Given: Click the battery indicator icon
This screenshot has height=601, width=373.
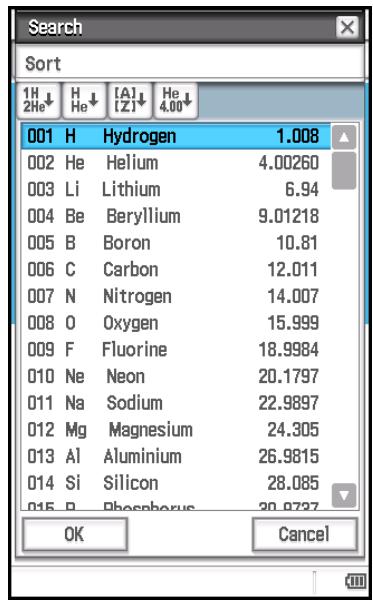Looking at the screenshot, I should pyautogui.click(x=355, y=581).
